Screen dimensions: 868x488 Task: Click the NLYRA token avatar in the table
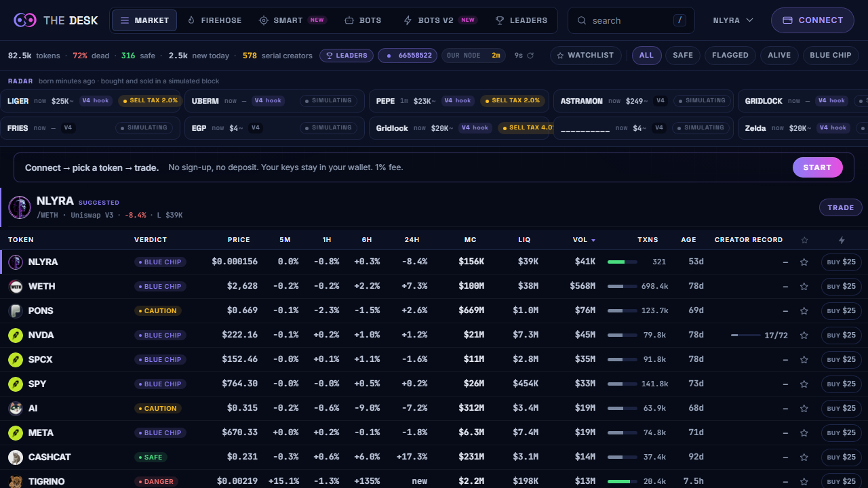[x=16, y=262]
